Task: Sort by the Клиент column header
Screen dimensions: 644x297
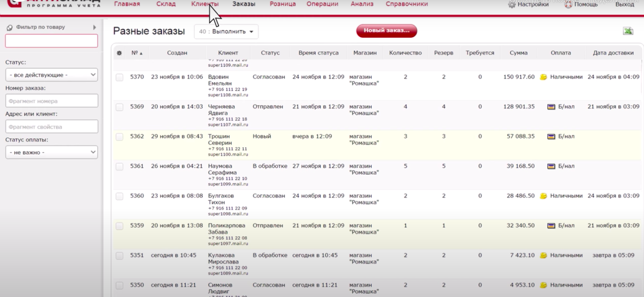Action: click(x=228, y=53)
